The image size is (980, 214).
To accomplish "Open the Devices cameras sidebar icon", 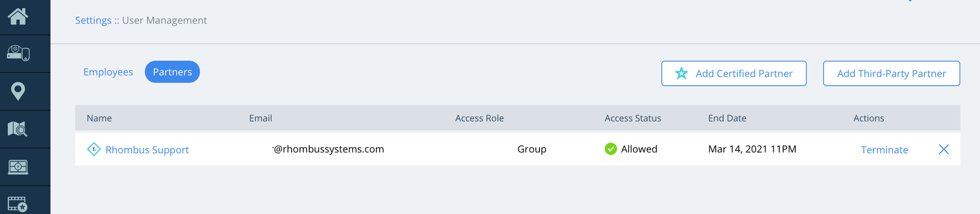I will (18, 53).
